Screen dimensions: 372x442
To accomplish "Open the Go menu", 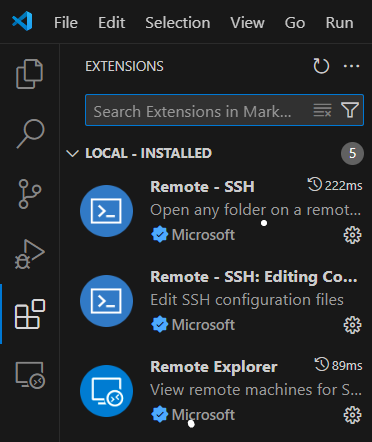I will pyautogui.click(x=295, y=23).
